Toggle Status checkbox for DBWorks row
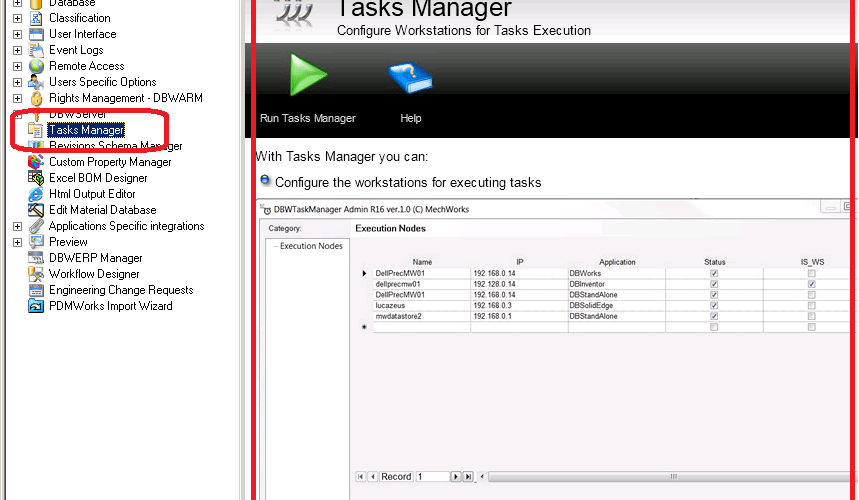 click(714, 273)
